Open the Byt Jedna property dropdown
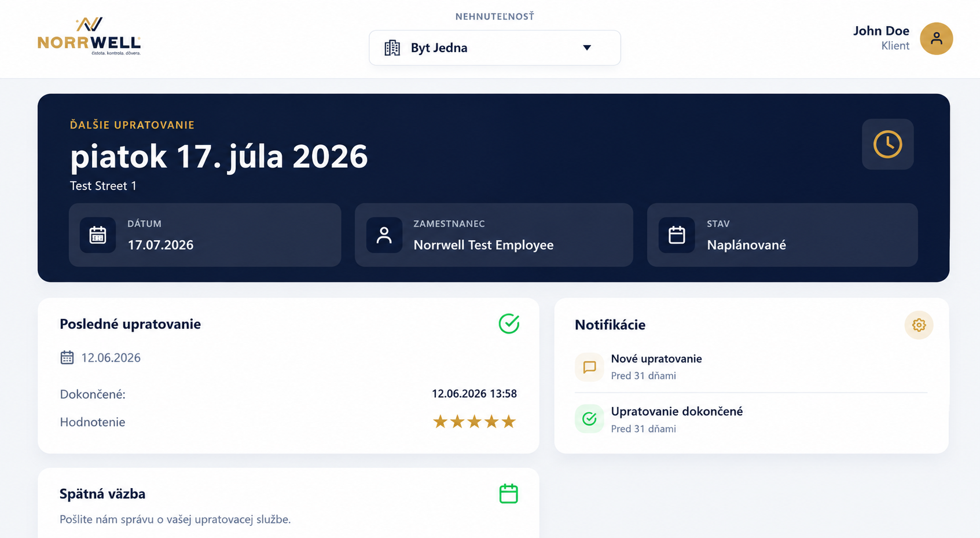 (x=495, y=47)
